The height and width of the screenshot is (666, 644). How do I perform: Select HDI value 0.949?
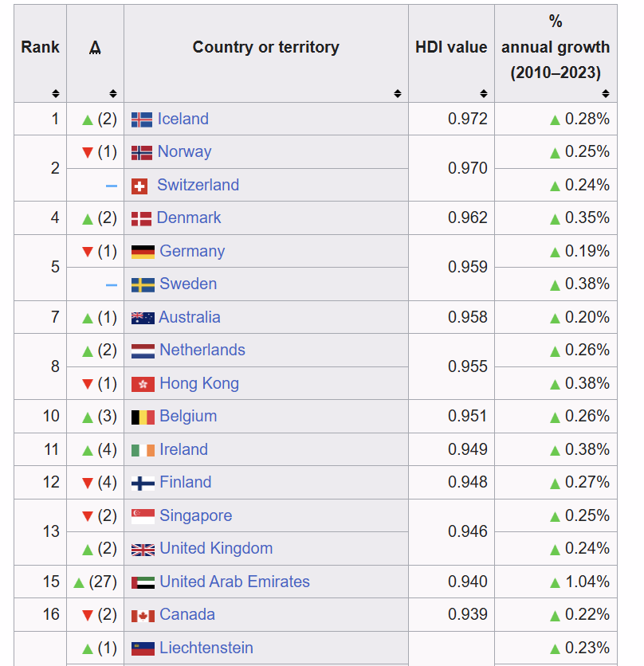[468, 450]
